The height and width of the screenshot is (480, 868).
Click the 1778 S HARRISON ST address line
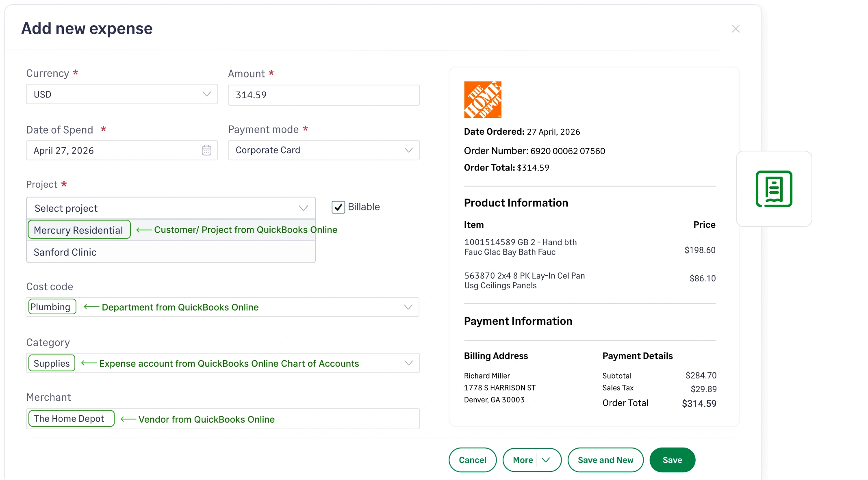point(500,388)
